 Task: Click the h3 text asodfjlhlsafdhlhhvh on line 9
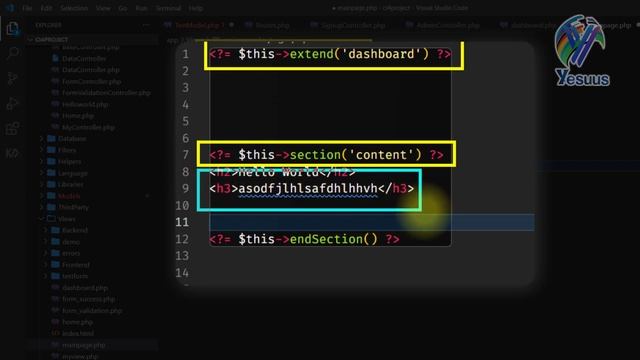(x=308, y=188)
